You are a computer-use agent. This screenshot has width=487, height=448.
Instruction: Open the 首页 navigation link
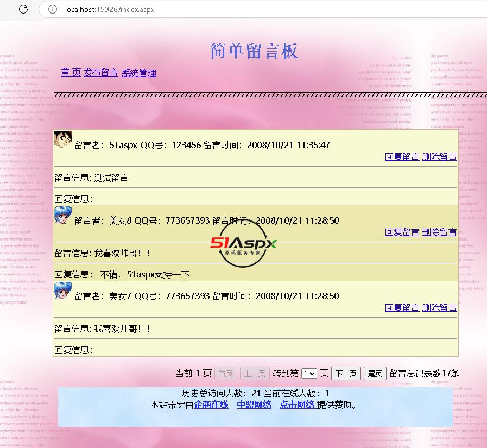[x=71, y=73]
